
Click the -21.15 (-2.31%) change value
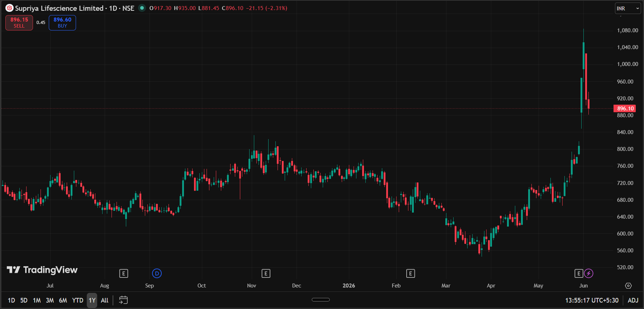(x=266, y=8)
